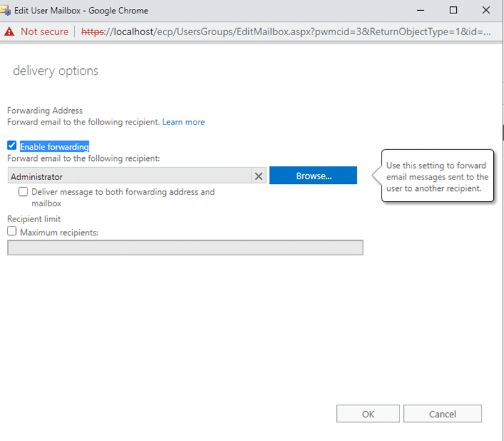The width and height of the screenshot is (504, 441).
Task: Confirm changes with the OK button
Action: 368,414
